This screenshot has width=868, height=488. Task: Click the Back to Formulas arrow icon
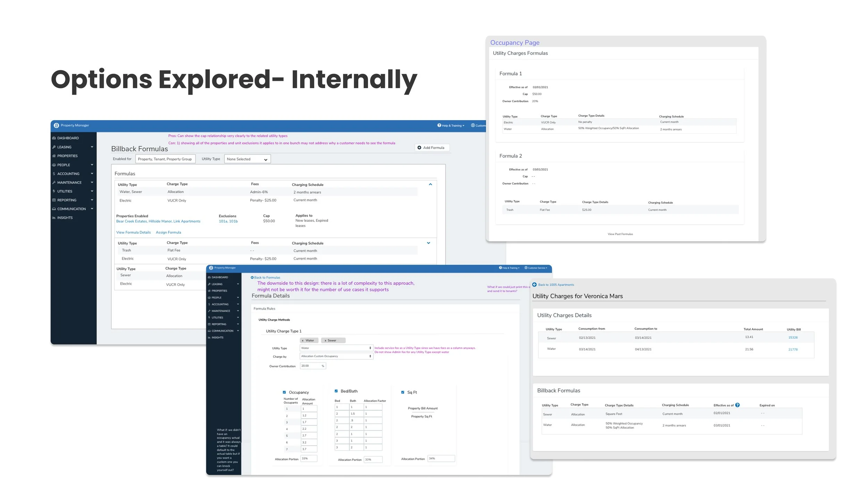pyautogui.click(x=252, y=278)
